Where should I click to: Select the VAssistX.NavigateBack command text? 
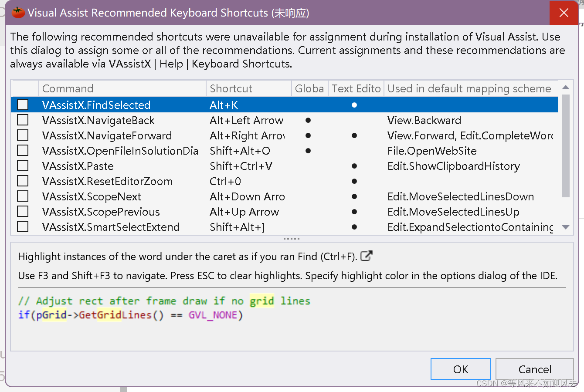click(98, 120)
